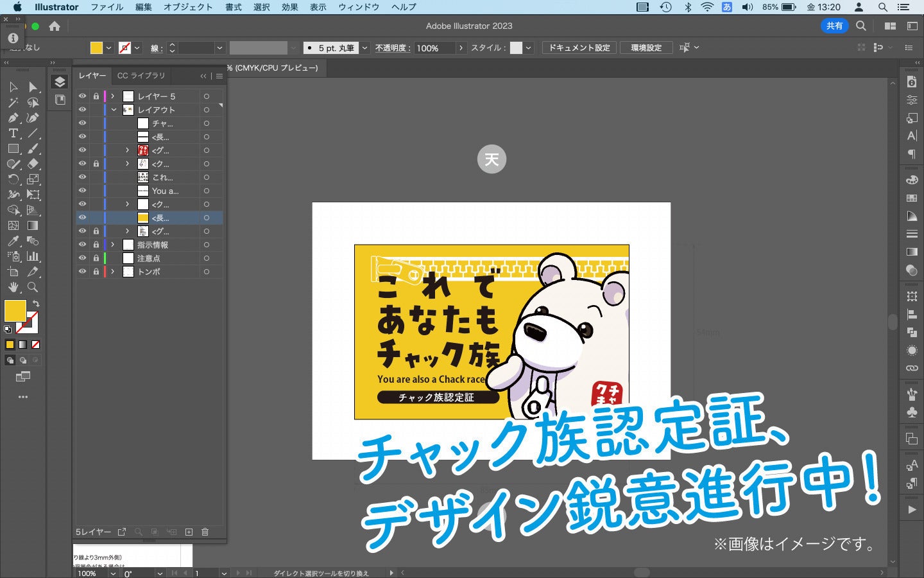Select the Hand tool
This screenshot has width=924, height=578.
pyautogui.click(x=13, y=288)
